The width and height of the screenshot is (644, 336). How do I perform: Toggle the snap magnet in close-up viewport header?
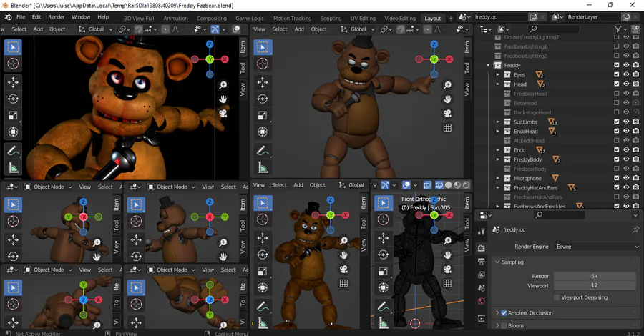tap(138, 29)
